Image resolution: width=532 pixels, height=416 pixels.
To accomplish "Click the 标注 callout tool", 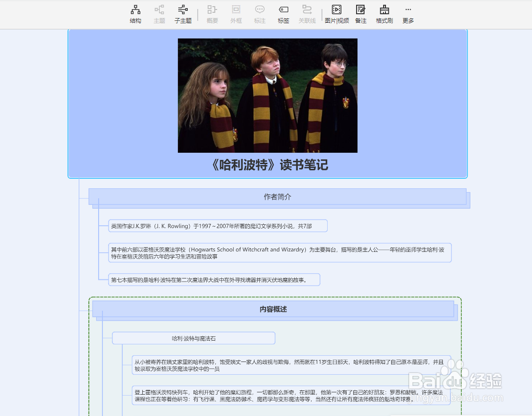I will click(x=259, y=14).
